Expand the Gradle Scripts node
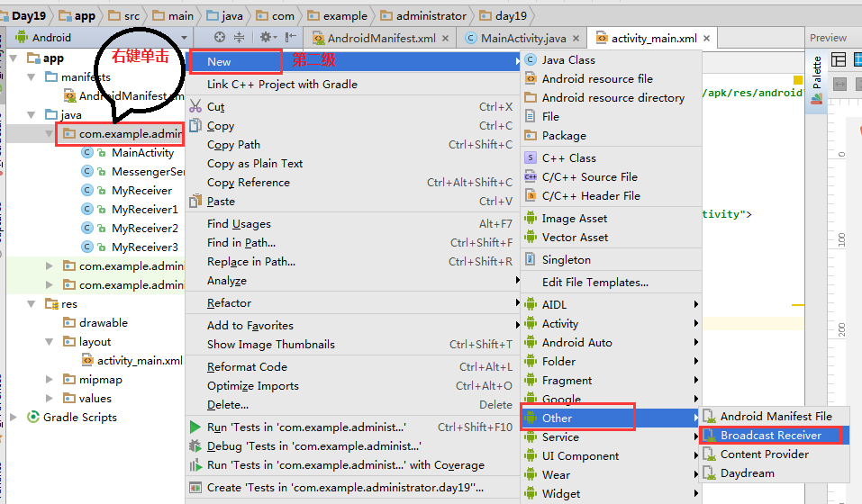This screenshot has height=504, width=862. click(x=14, y=418)
